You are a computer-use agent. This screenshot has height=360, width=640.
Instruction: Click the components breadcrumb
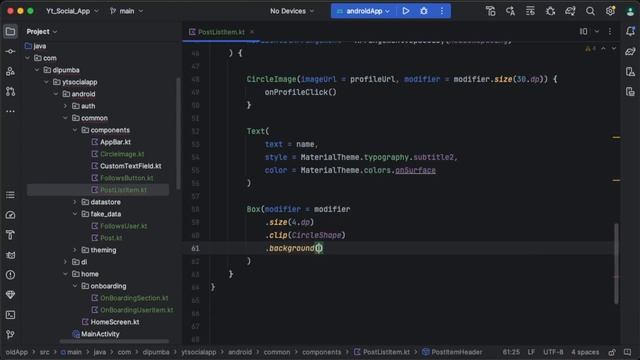click(321, 352)
